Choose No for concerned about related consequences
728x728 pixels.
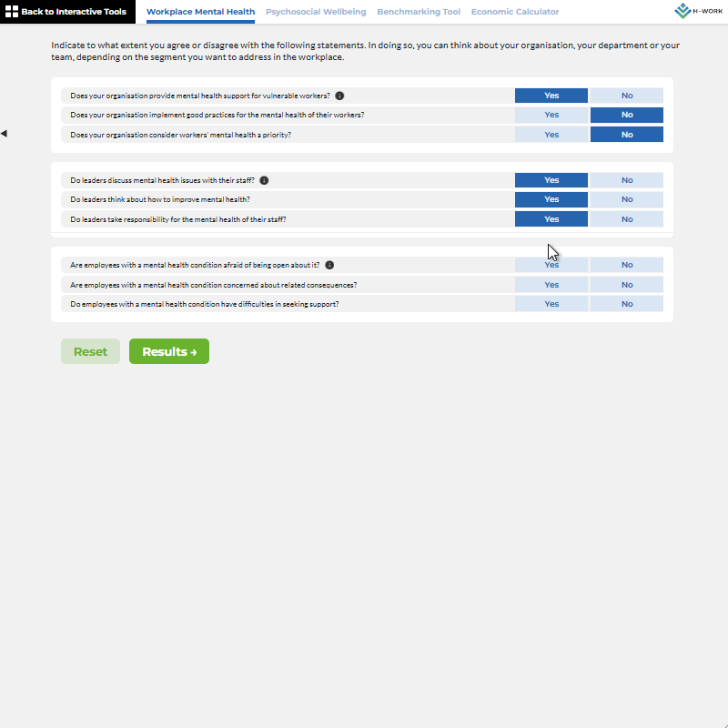coord(626,285)
